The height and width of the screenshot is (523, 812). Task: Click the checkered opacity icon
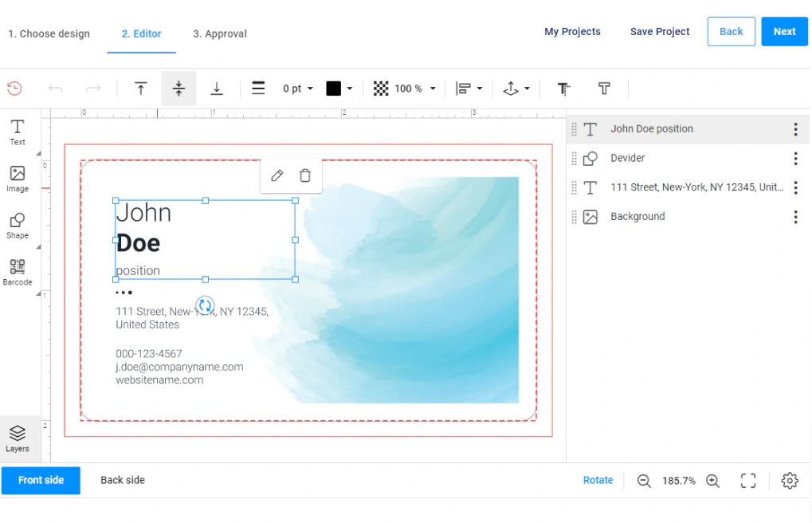pyautogui.click(x=381, y=88)
